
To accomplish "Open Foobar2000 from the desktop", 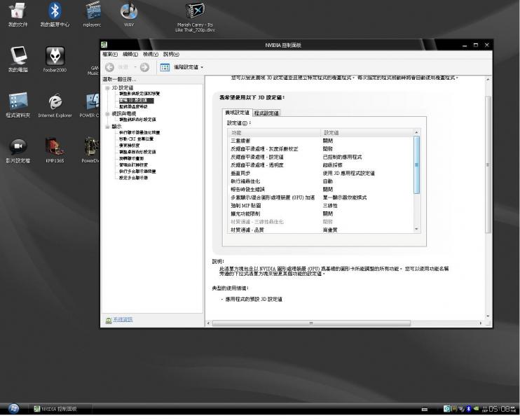I will pyautogui.click(x=55, y=57).
